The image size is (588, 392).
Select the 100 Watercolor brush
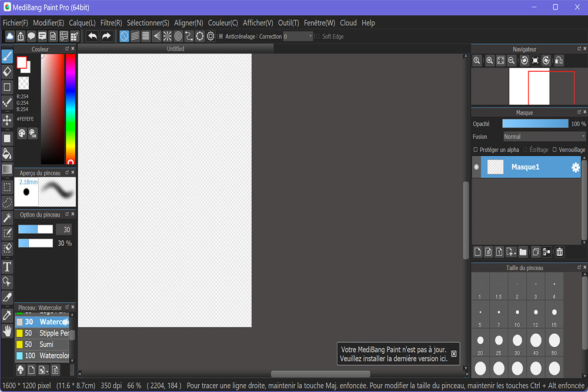click(42, 356)
